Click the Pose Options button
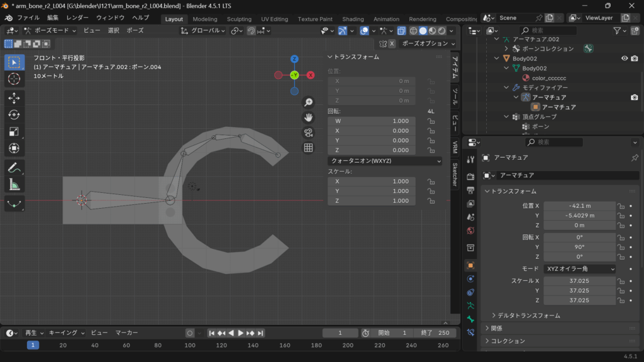This screenshot has height=362, width=644. (x=428, y=43)
